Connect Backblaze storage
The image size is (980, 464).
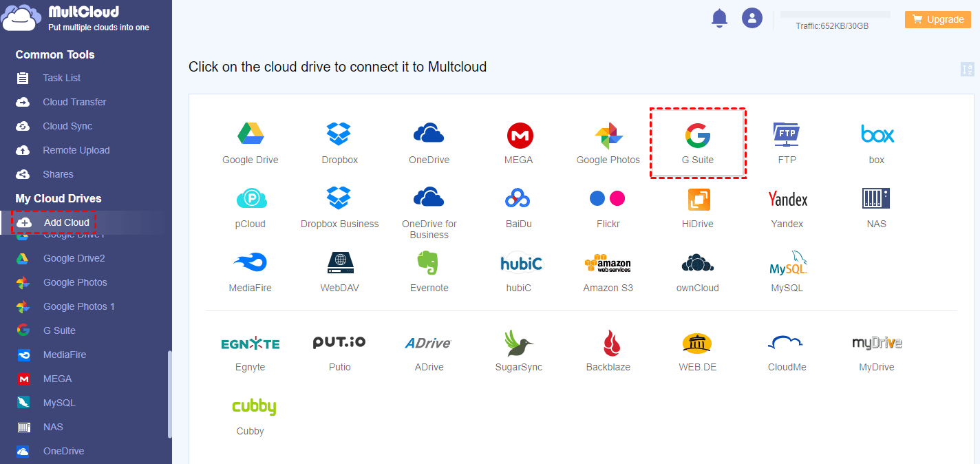point(608,351)
